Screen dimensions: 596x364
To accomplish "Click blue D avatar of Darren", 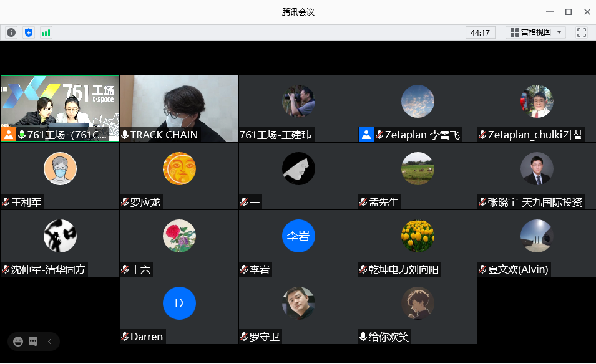I will tap(179, 303).
